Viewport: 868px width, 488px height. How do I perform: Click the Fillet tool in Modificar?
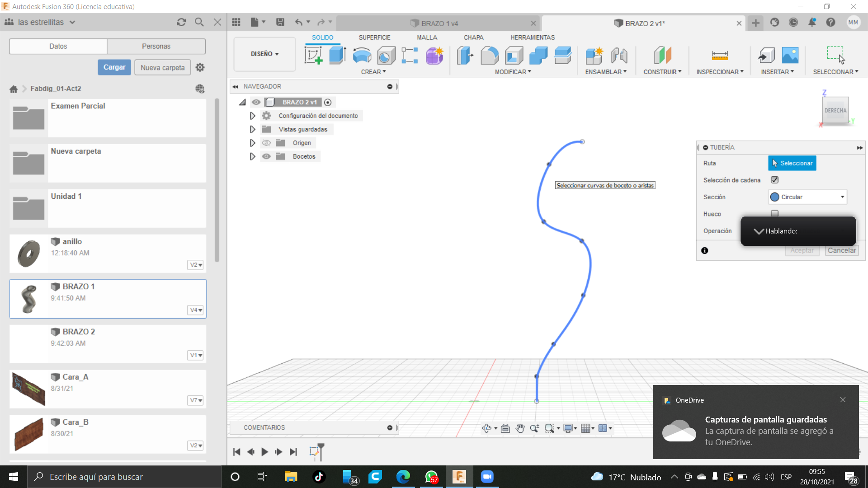coord(490,56)
